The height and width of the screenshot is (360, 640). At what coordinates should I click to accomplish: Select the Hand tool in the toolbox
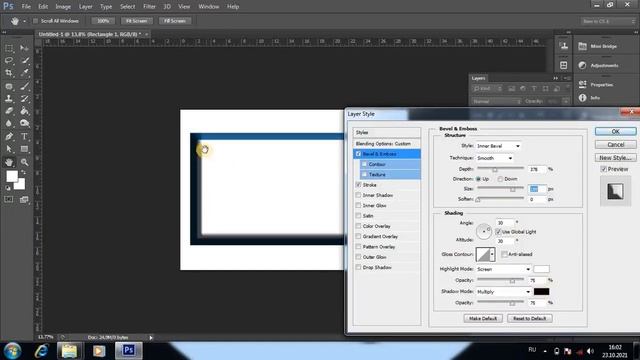(x=9, y=162)
